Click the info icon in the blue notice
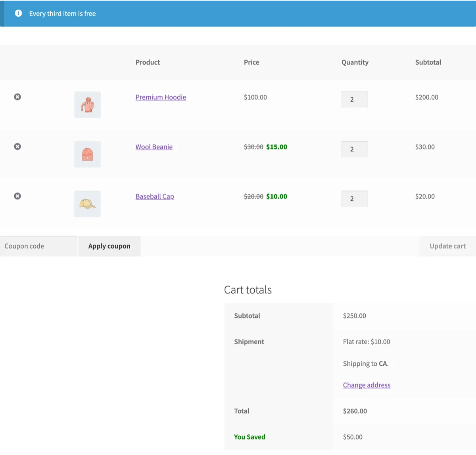Image resolution: width=476 pixels, height=455 pixels. [x=18, y=13]
